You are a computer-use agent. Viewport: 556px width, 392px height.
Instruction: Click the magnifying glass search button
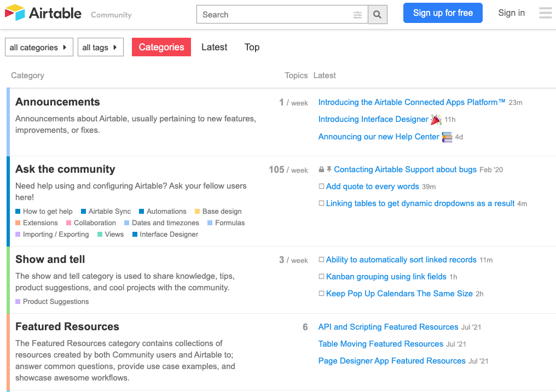[x=377, y=15]
